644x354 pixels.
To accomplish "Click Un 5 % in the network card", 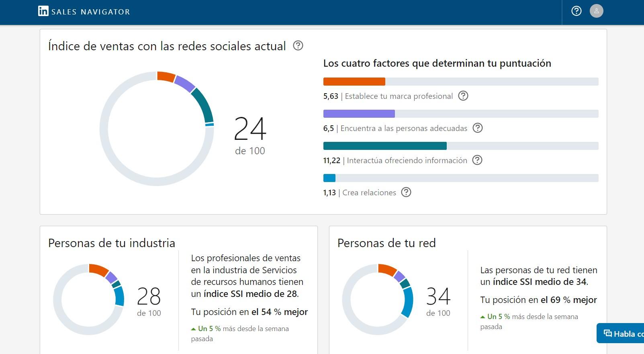I will click(499, 317).
